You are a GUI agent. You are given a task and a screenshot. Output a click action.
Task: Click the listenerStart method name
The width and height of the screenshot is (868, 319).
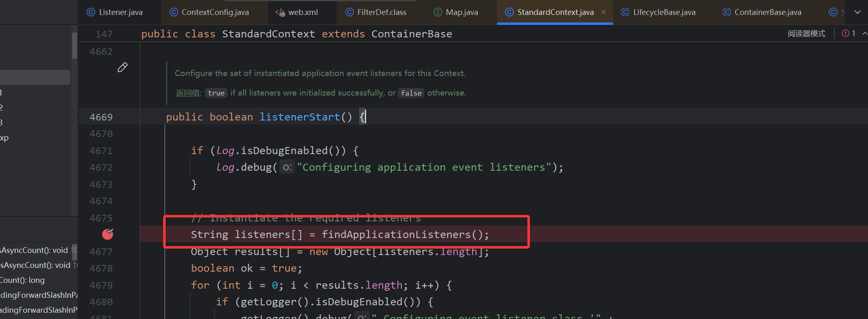click(x=299, y=117)
